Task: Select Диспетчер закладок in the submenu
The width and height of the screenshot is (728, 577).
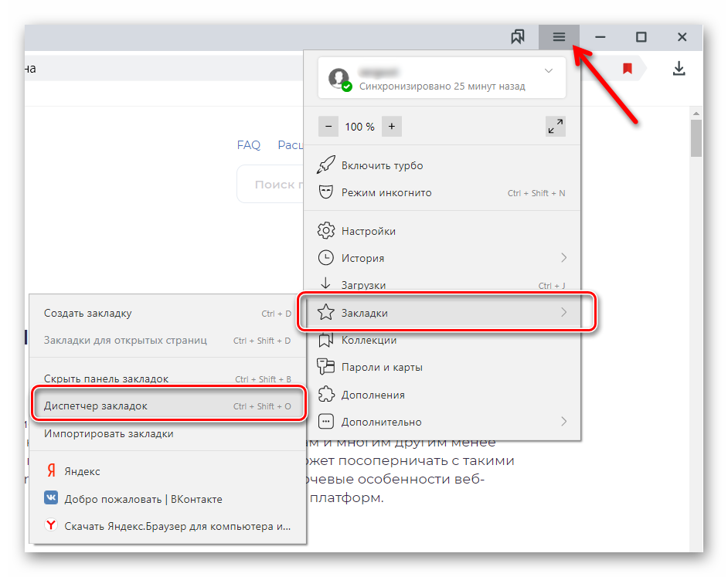Action: click(96, 406)
